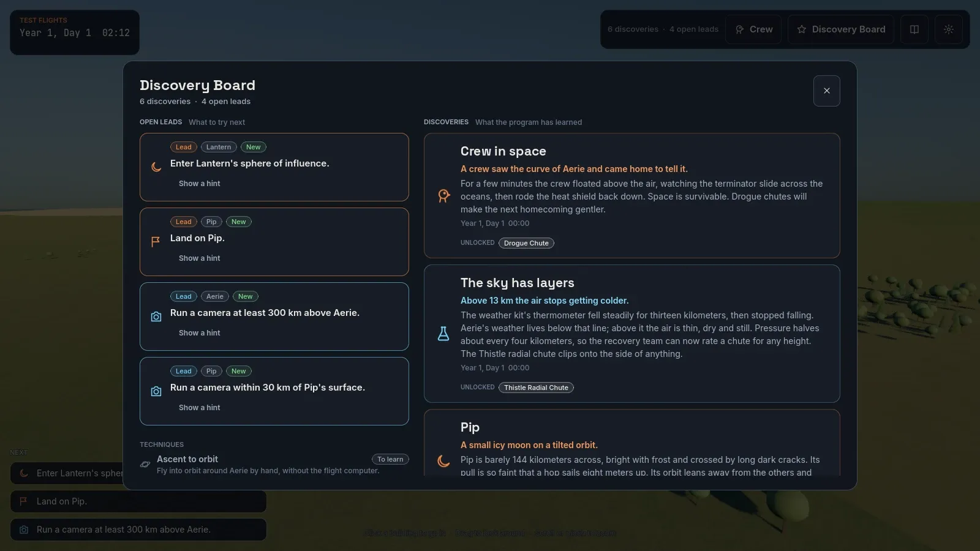
Task: Click Pip tag on Land on Pip lead
Action: click(x=211, y=222)
